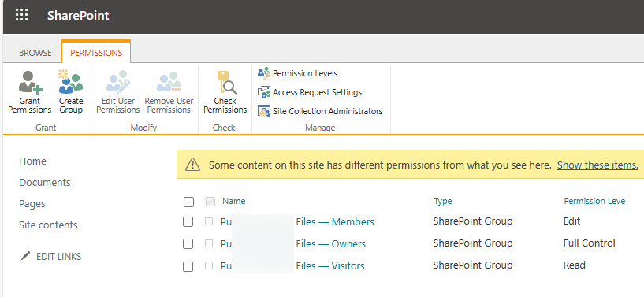Select the PERMISSIONS ribbon tab
Viewport: 644px width, 297px height.
(x=96, y=53)
